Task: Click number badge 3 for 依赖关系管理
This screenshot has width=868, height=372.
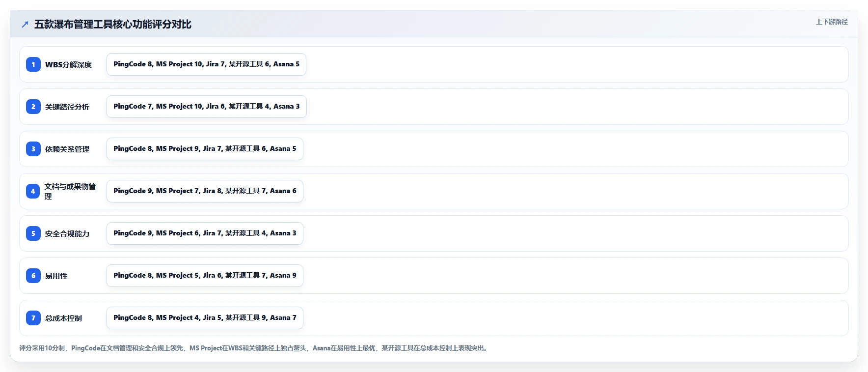Action: click(33, 149)
